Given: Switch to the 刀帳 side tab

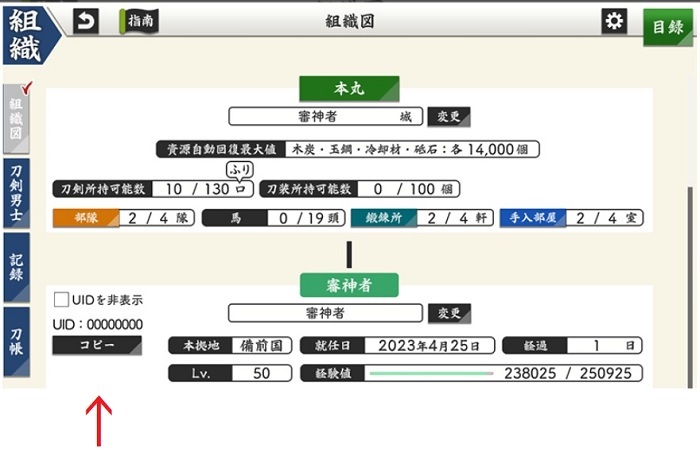Looking at the screenshot, I should [17, 341].
